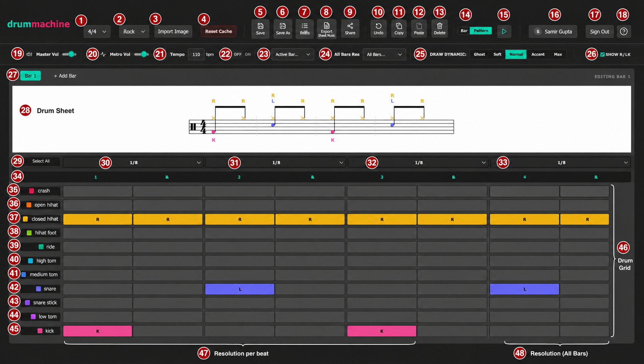This screenshot has height=364, width=644.
Task: Open the Beats list icon
Action: click(305, 26)
